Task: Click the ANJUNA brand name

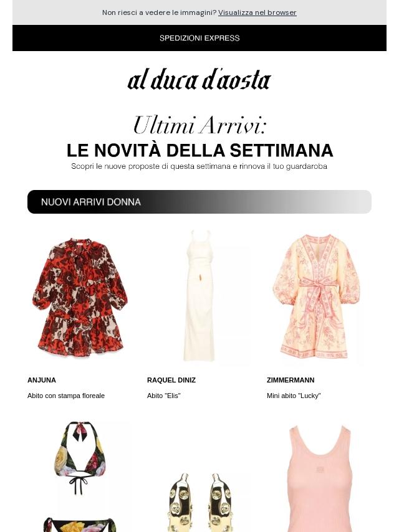Action: [41, 380]
